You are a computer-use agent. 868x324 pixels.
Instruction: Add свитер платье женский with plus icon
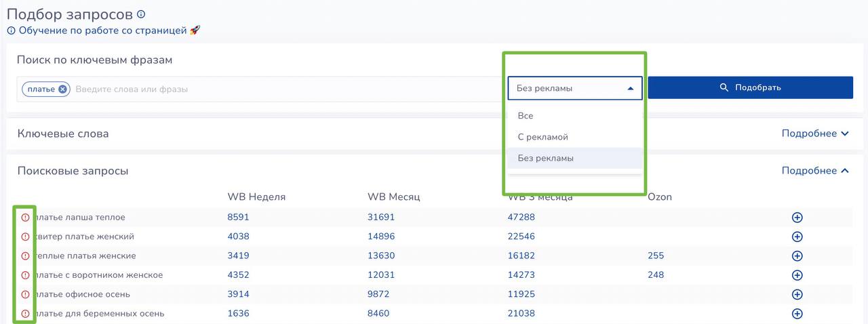pos(797,237)
